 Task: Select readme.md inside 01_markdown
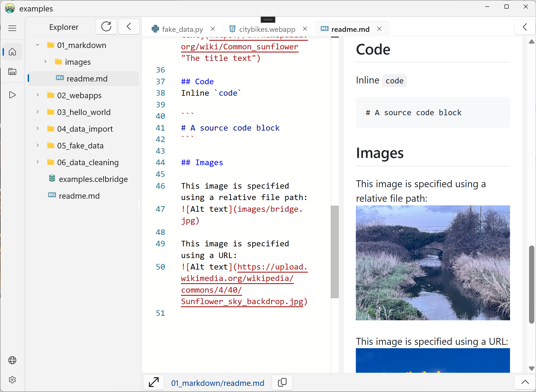(x=83, y=79)
